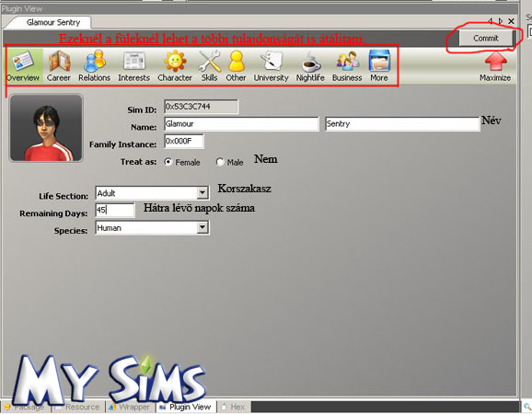Expand the Species dropdown
This screenshot has height=414, width=532.
[202, 227]
